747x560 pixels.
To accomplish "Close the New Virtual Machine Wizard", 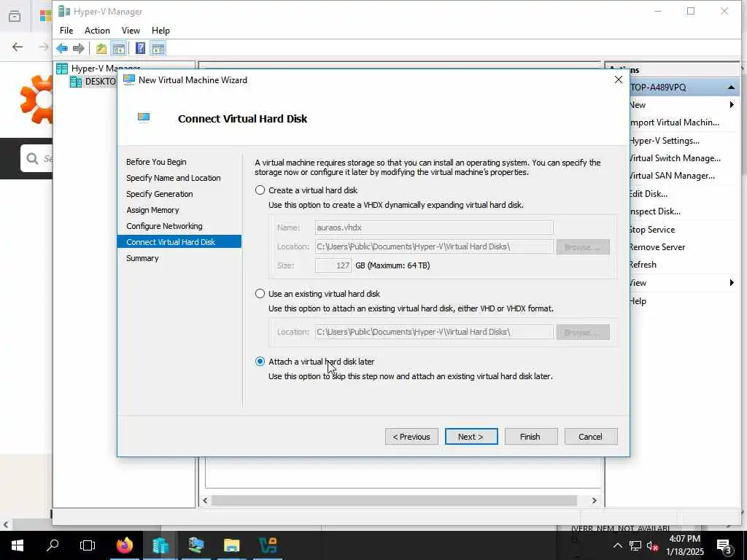I will point(619,79).
